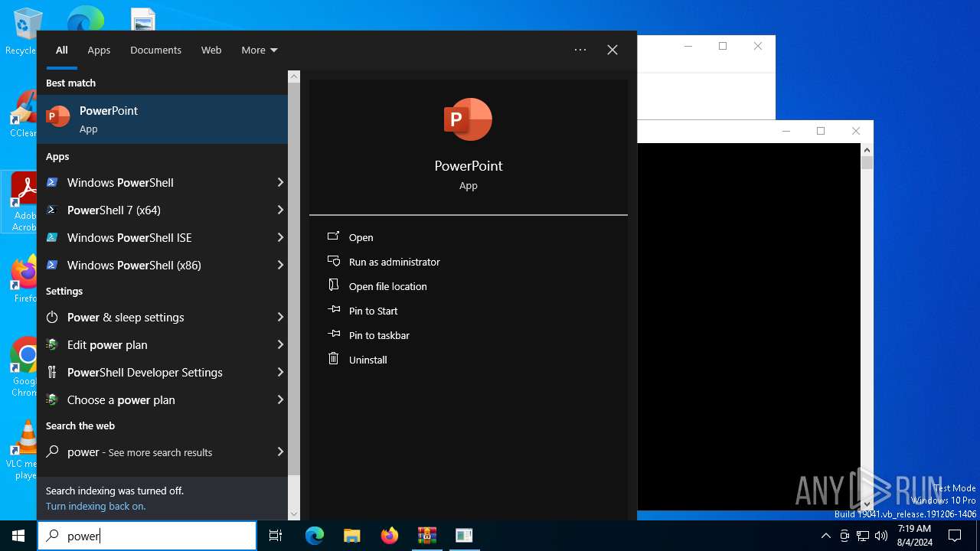Click the Pin to Start pin icon
The image size is (980, 551).
point(333,310)
